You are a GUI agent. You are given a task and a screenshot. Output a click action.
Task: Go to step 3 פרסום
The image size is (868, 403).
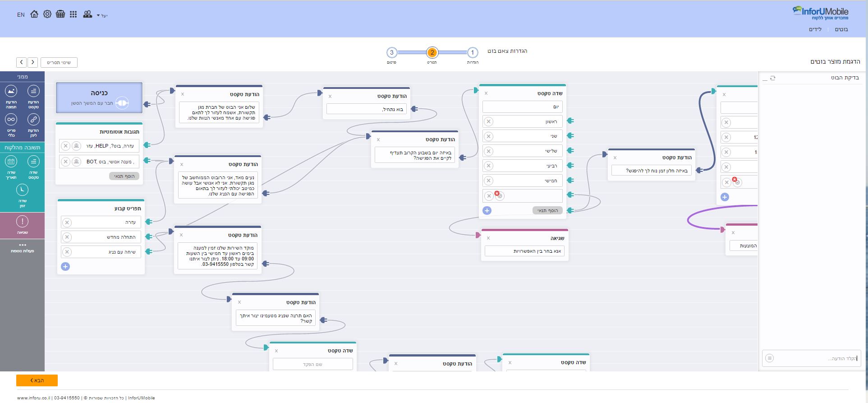pyautogui.click(x=391, y=53)
